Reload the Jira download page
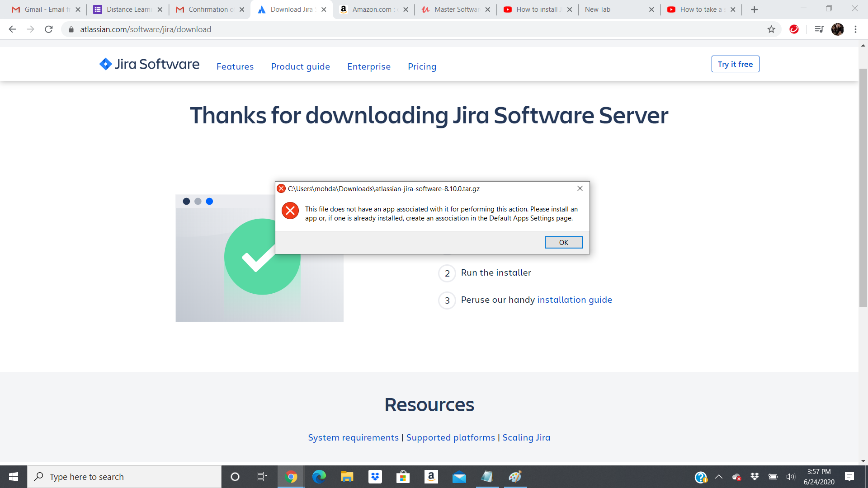The height and width of the screenshot is (488, 868). pos(49,29)
